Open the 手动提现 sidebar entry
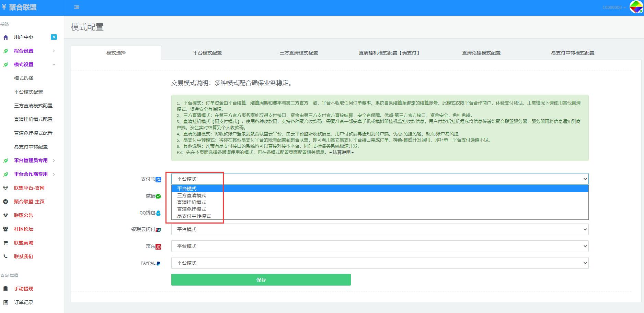The width and height of the screenshot is (644, 313). click(24, 289)
